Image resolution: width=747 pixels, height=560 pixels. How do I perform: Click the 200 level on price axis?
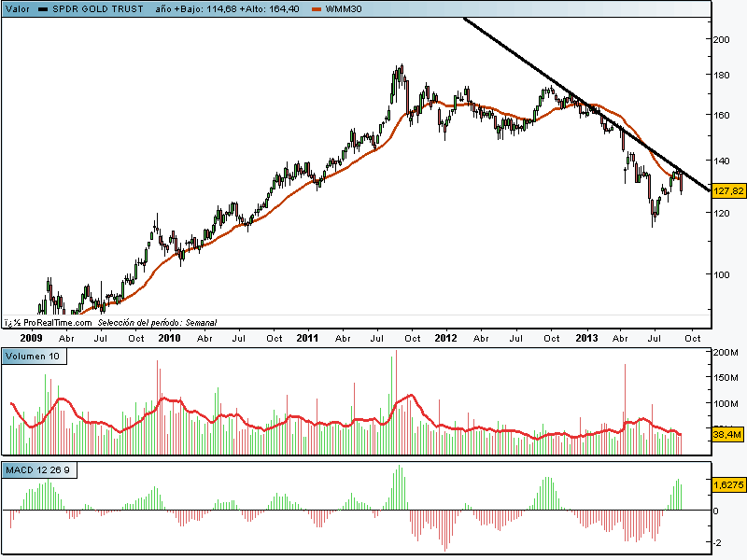pos(721,40)
